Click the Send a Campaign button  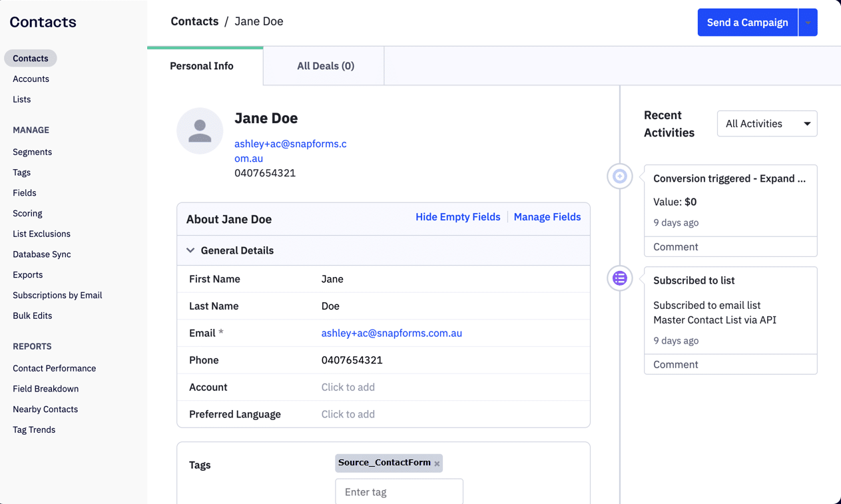click(x=747, y=23)
